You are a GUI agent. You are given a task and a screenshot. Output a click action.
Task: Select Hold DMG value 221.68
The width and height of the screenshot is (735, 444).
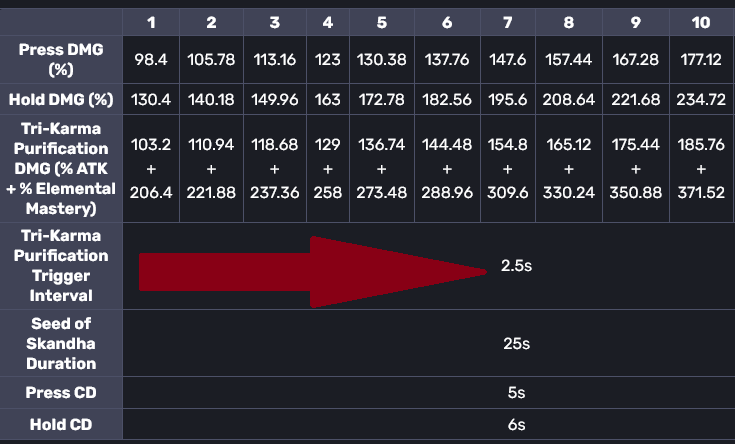(636, 99)
